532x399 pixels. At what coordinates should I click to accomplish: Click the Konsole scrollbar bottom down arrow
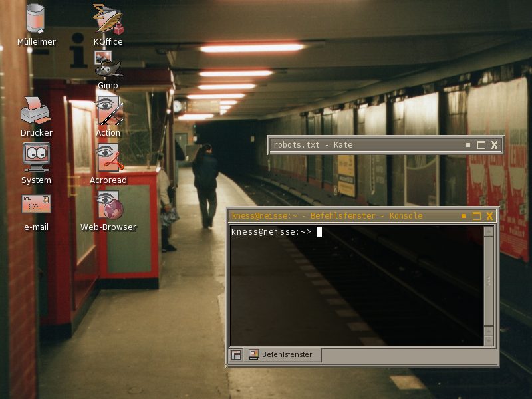tap(489, 341)
